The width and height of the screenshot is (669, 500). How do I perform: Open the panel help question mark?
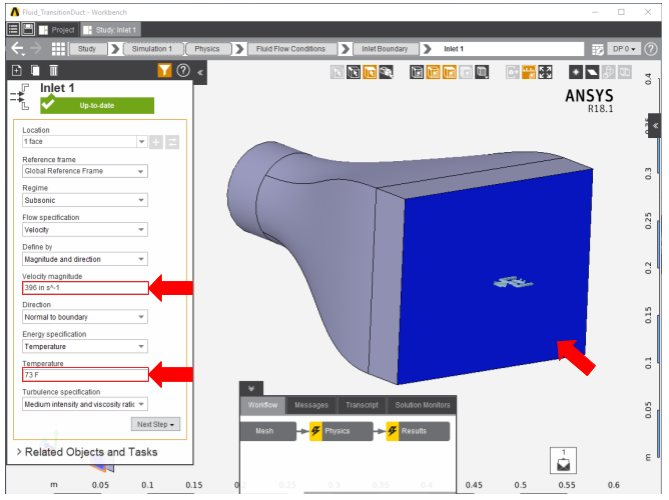click(183, 70)
